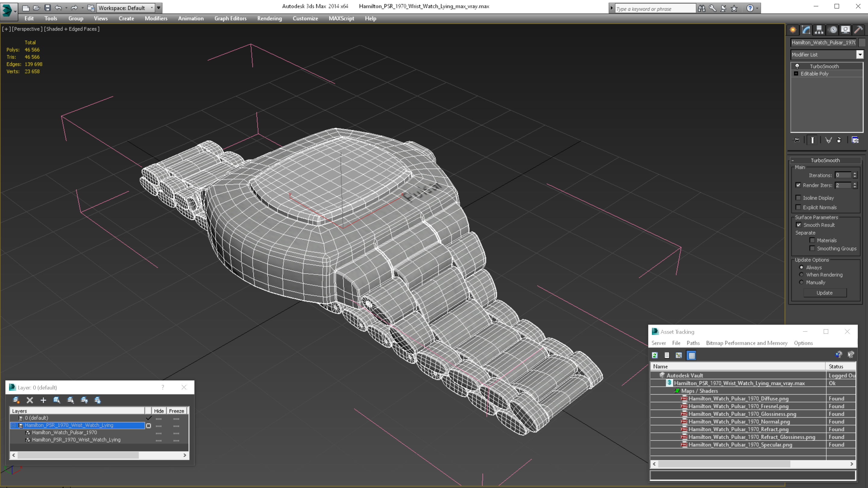Collapse Hamilton_PSR_1970_Wrist_Watch_Lying layer tree

[14, 425]
